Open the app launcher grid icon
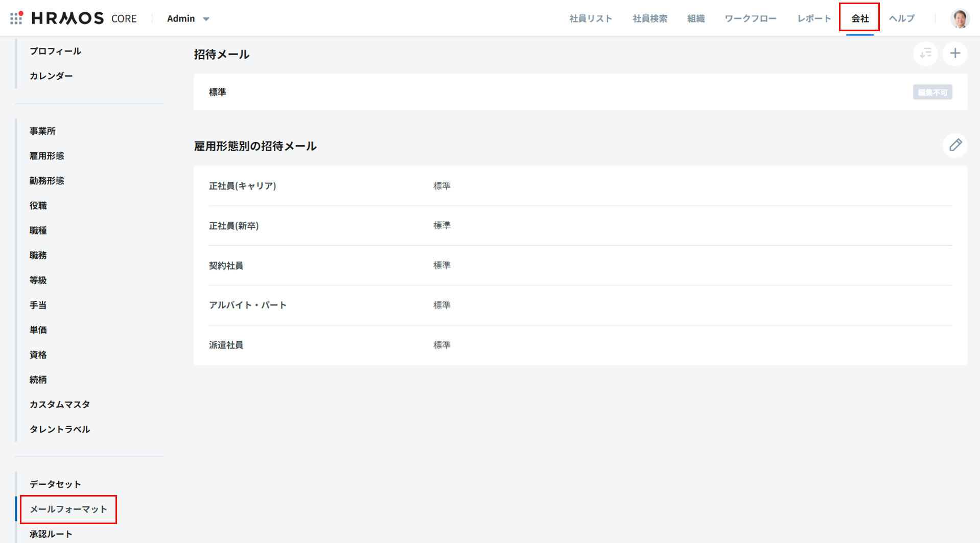This screenshot has height=543, width=980. 16,18
